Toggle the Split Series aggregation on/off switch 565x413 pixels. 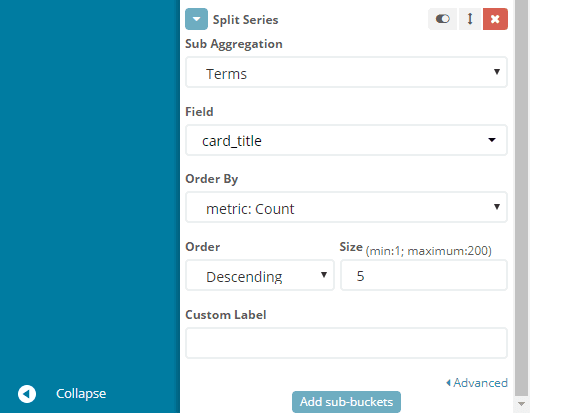pos(442,19)
